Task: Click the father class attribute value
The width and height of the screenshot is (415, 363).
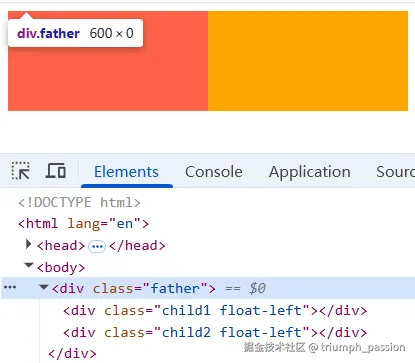Action: click(x=175, y=288)
